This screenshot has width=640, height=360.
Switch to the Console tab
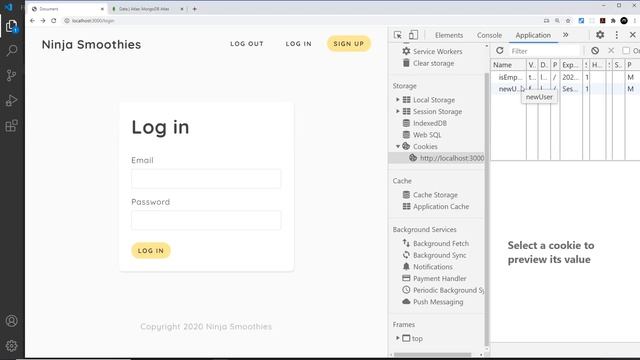(x=489, y=35)
